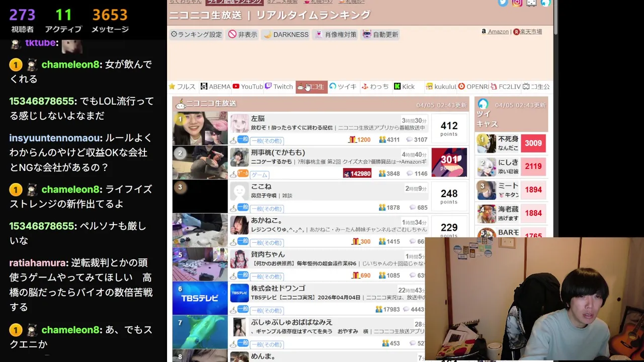
Task: Open rank 2 刑事桃 stream thumbnail
Action: coord(200,162)
